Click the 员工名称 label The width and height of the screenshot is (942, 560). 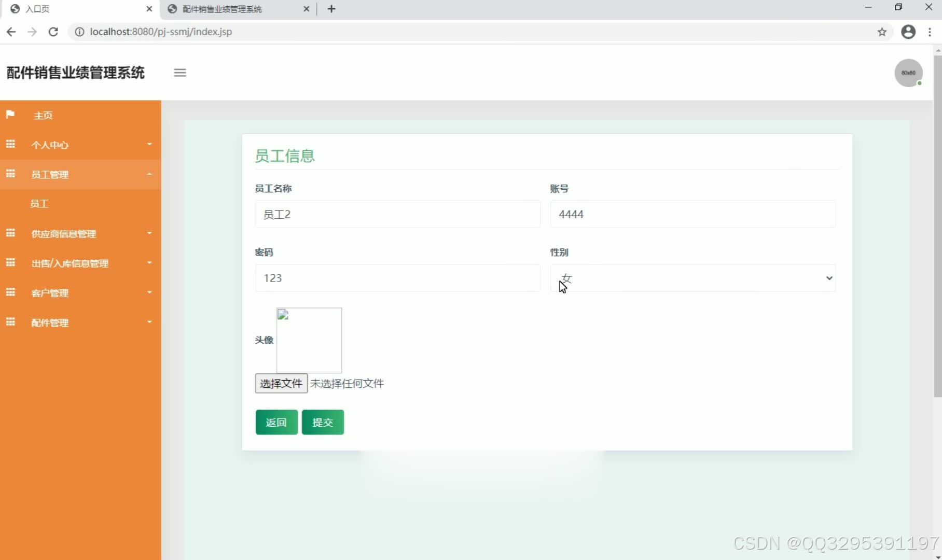click(x=273, y=189)
